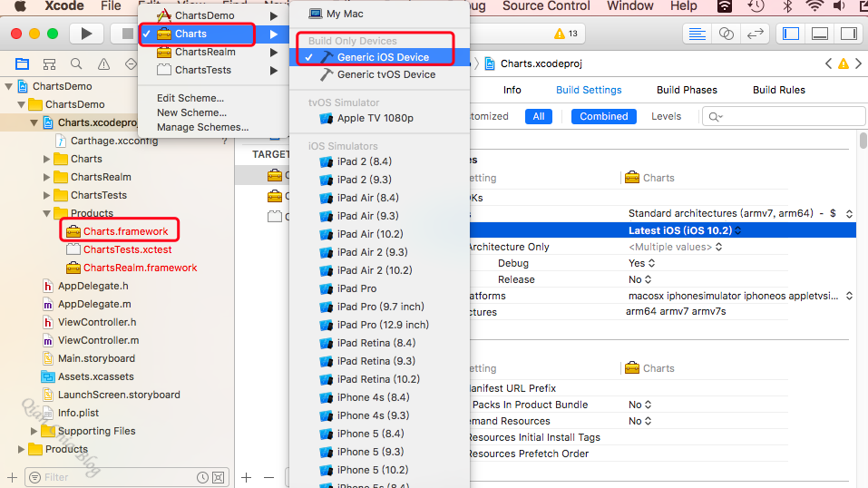Image resolution: width=868 pixels, height=488 pixels.
Task: Open the Xcode Window menu
Action: [x=630, y=6]
